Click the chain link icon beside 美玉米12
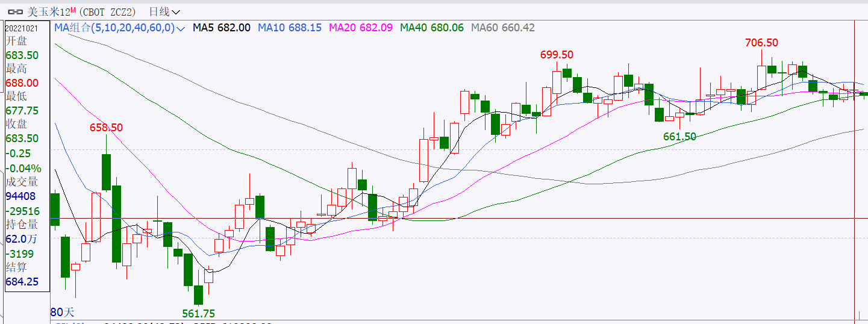Viewport: 868px width, 324px height. (x=14, y=11)
